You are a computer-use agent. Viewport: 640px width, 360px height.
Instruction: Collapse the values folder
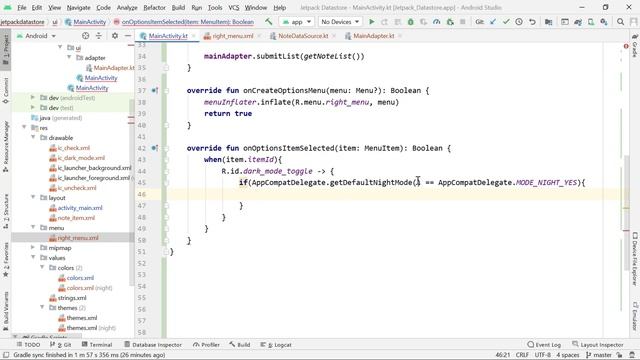tap(33, 258)
